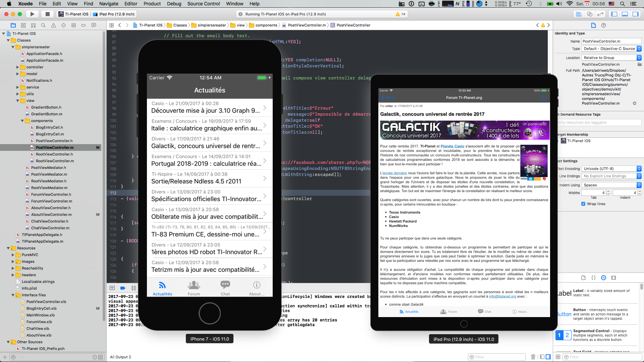
Task: Select the Standard editor button
Action: point(579,14)
